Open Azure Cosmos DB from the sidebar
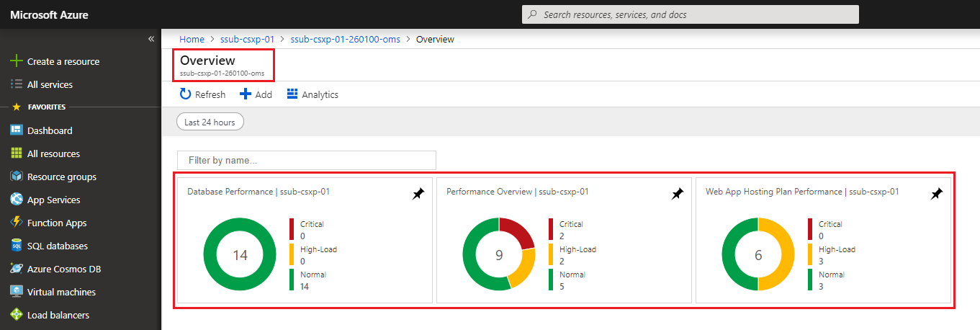This screenshot has width=980, height=330. pyautogui.click(x=64, y=269)
